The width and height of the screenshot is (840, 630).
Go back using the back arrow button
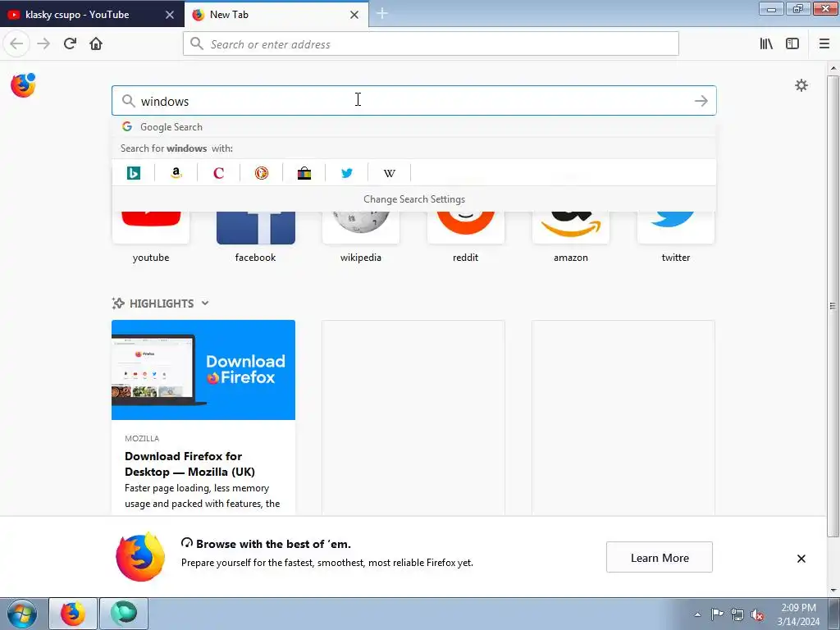coord(16,43)
